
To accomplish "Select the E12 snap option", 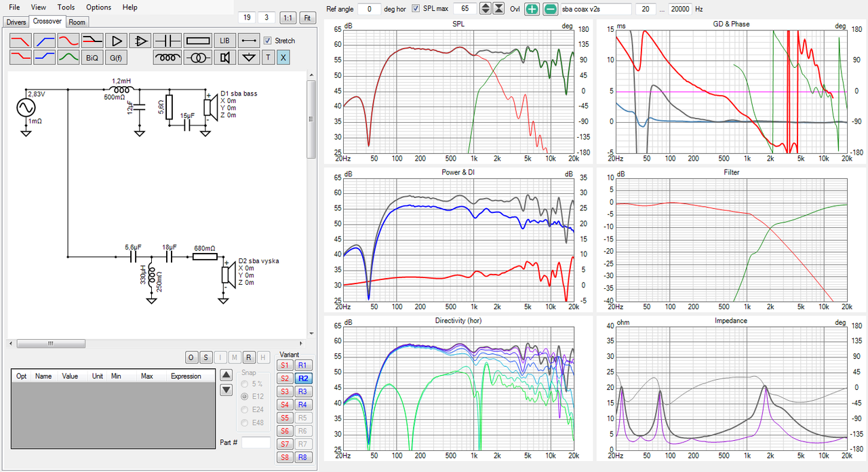I will [245, 396].
